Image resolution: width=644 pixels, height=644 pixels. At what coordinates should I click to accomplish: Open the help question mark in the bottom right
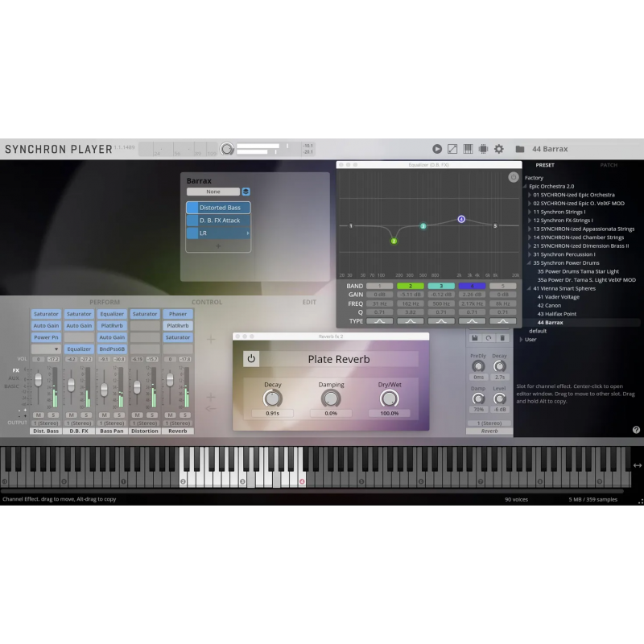[x=636, y=428]
